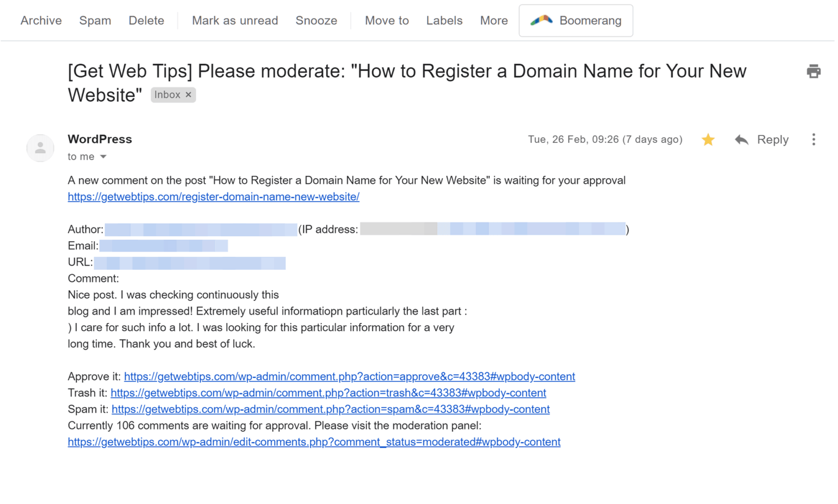Open the Move to dropdown
The width and height of the screenshot is (838, 504).
[x=386, y=21]
